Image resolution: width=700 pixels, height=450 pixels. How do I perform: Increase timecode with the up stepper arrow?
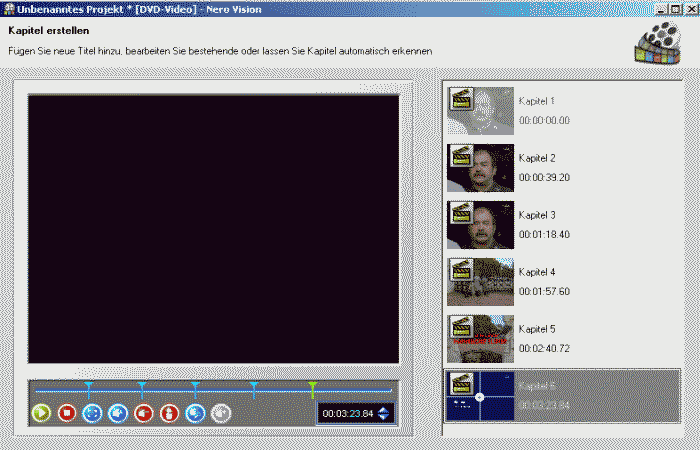(x=384, y=408)
